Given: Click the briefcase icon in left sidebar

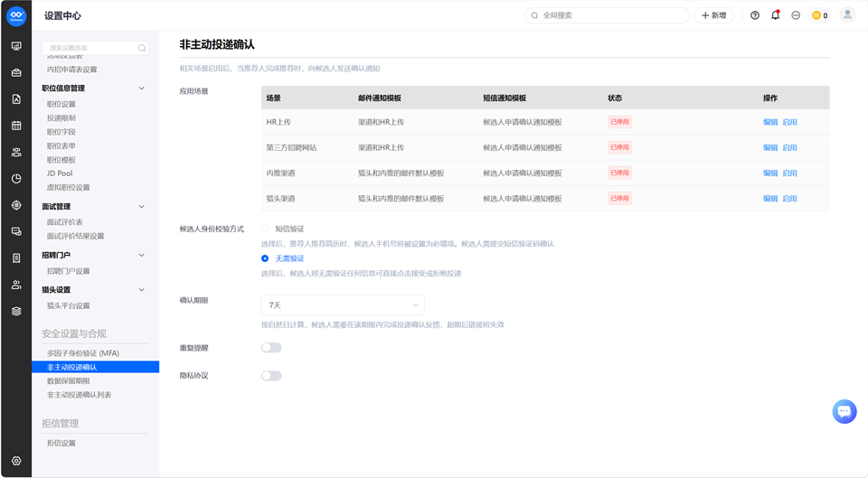Looking at the screenshot, I should tap(16, 72).
